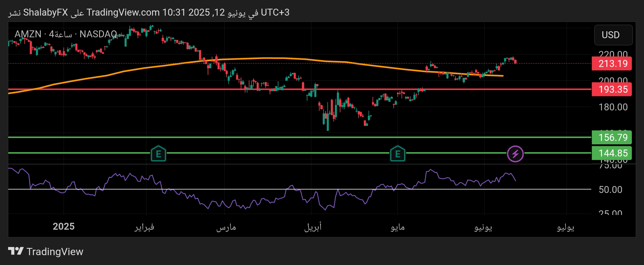Click the فبراير month label on the axis
This screenshot has width=644, height=265.
click(144, 227)
